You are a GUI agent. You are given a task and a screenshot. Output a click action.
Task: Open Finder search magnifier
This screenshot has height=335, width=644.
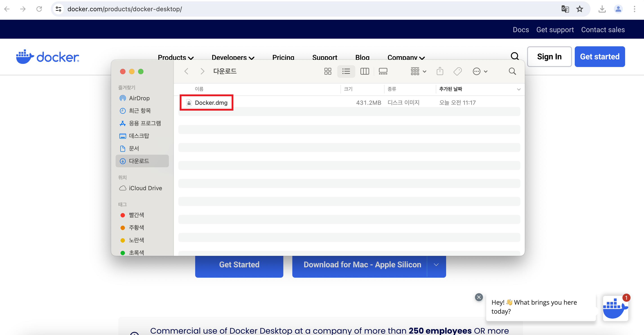[512, 71]
